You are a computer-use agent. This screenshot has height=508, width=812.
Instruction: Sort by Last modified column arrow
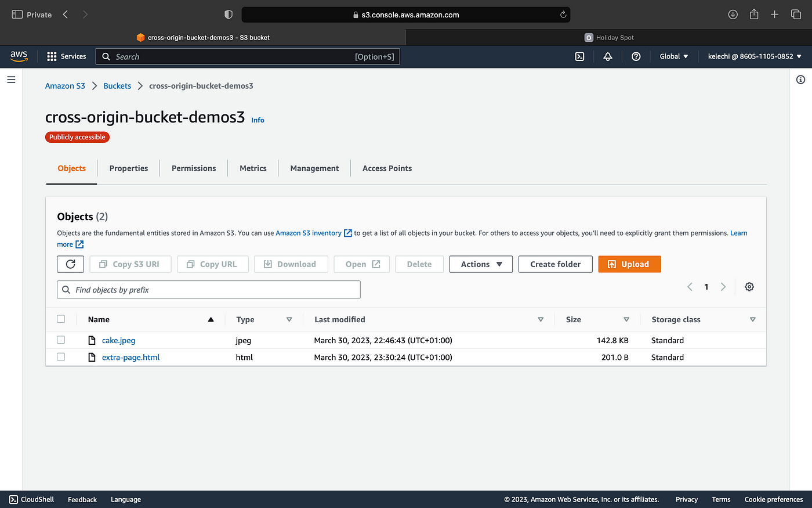(x=541, y=319)
